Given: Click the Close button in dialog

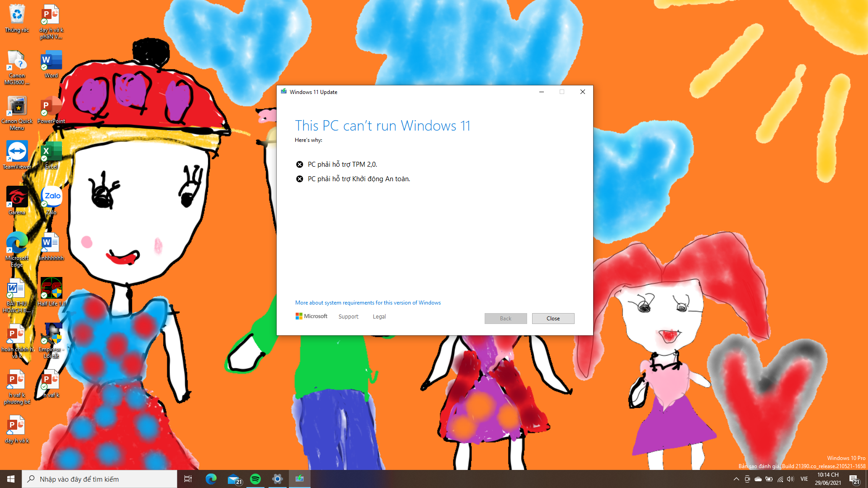Looking at the screenshot, I should [x=553, y=319].
